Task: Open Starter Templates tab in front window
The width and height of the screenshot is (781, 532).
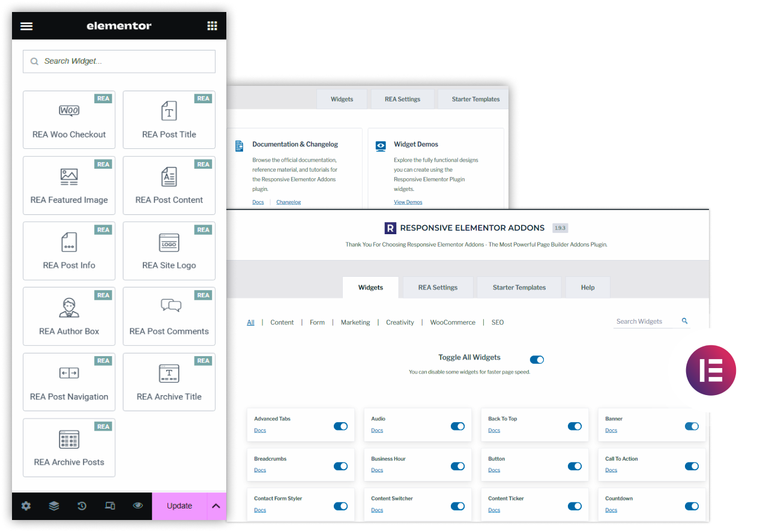Action: point(519,288)
